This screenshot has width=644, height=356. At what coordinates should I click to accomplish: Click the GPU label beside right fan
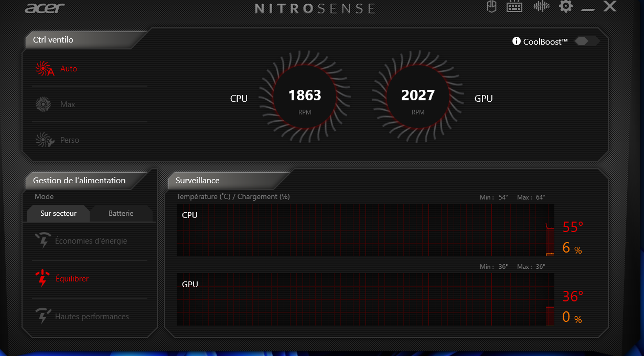pos(484,98)
